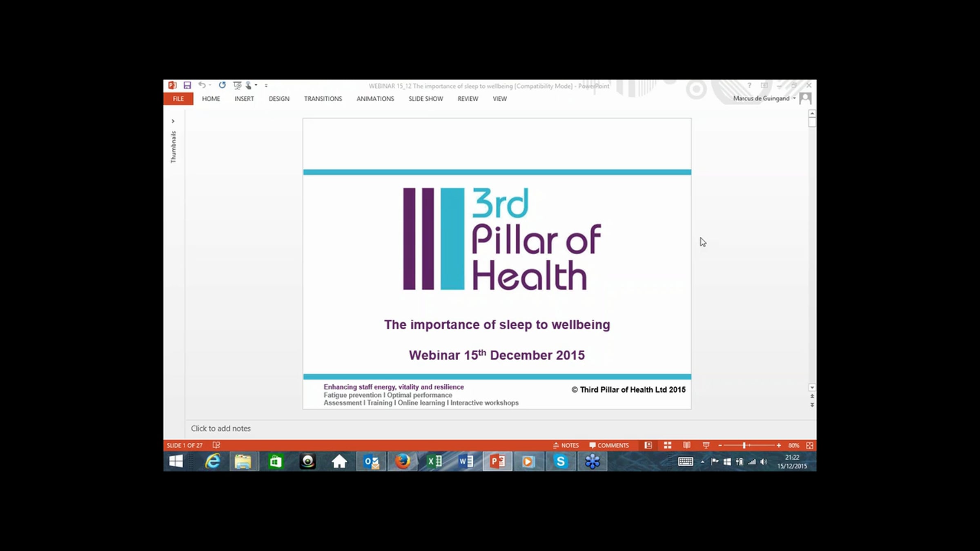This screenshot has width=980, height=551.
Task: Click the spell check status icon
Action: click(x=216, y=445)
